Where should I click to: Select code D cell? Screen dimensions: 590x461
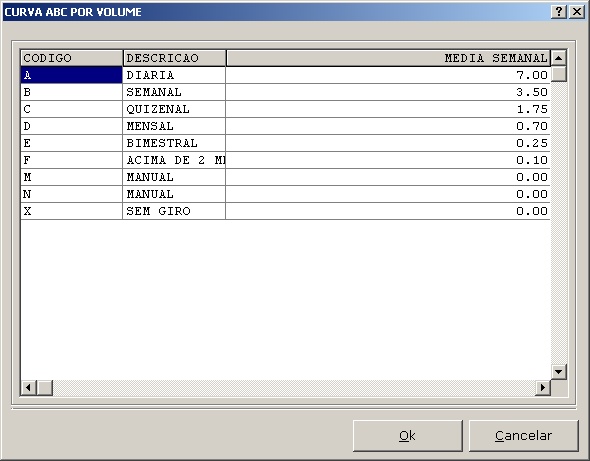click(71, 126)
